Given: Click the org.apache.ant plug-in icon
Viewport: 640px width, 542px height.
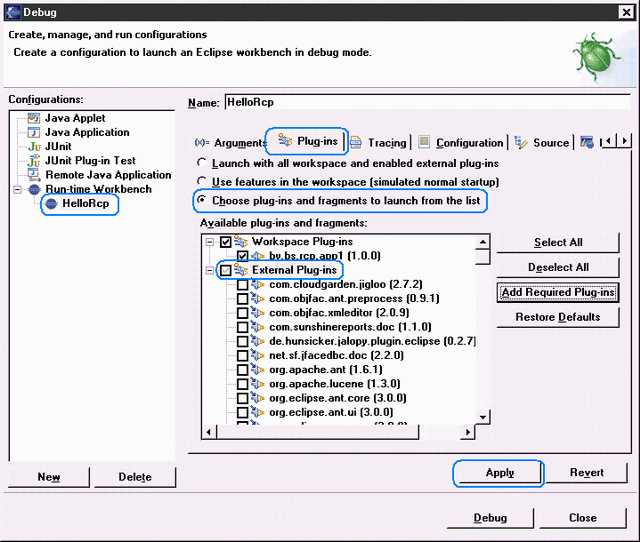Looking at the screenshot, I should pyautogui.click(x=258, y=369).
